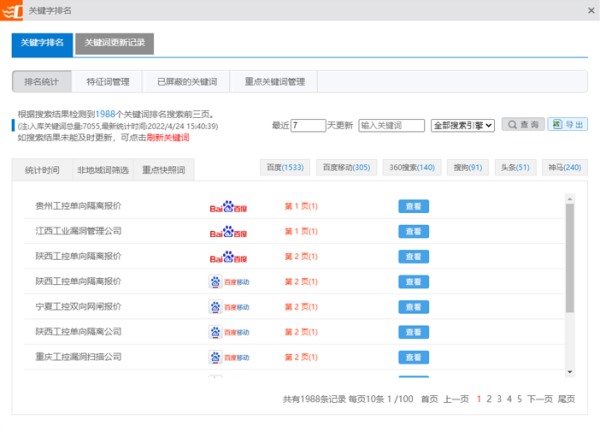This screenshot has height=432, width=600.
Task: Click keyword text 贵州工控单向隔离报价
Action: [x=78, y=206]
